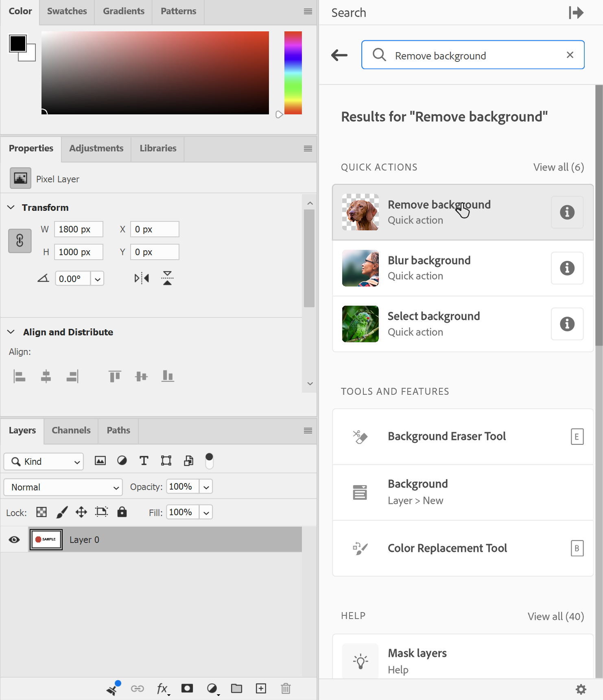The height and width of the screenshot is (700, 603).
Task: Flip the layer vertically
Action: tap(167, 278)
